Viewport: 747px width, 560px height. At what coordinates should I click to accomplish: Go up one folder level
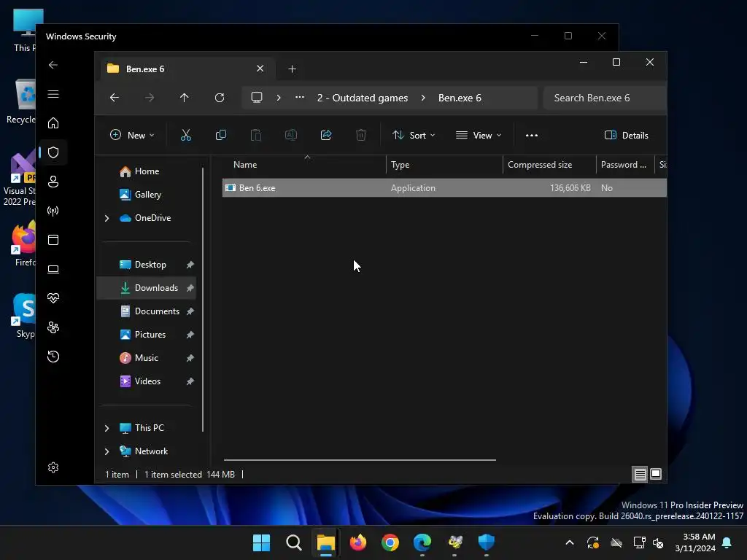point(185,98)
